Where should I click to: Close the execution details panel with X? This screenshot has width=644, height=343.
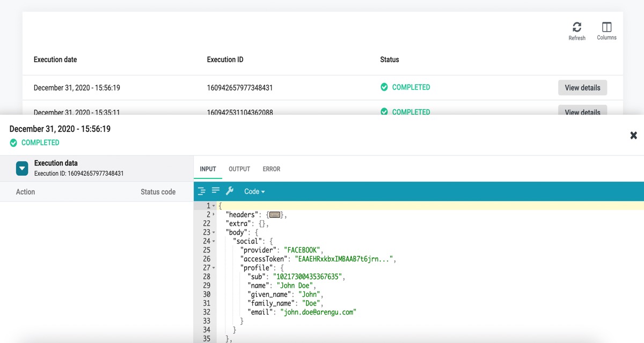click(x=633, y=136)
